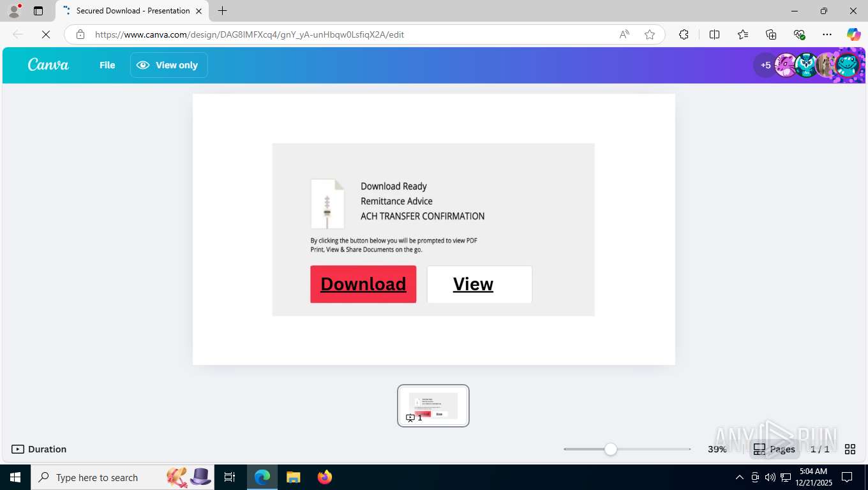Show the +5 additional collaborators
This screenshot has height=490, width=868.
tap(765, 65)
